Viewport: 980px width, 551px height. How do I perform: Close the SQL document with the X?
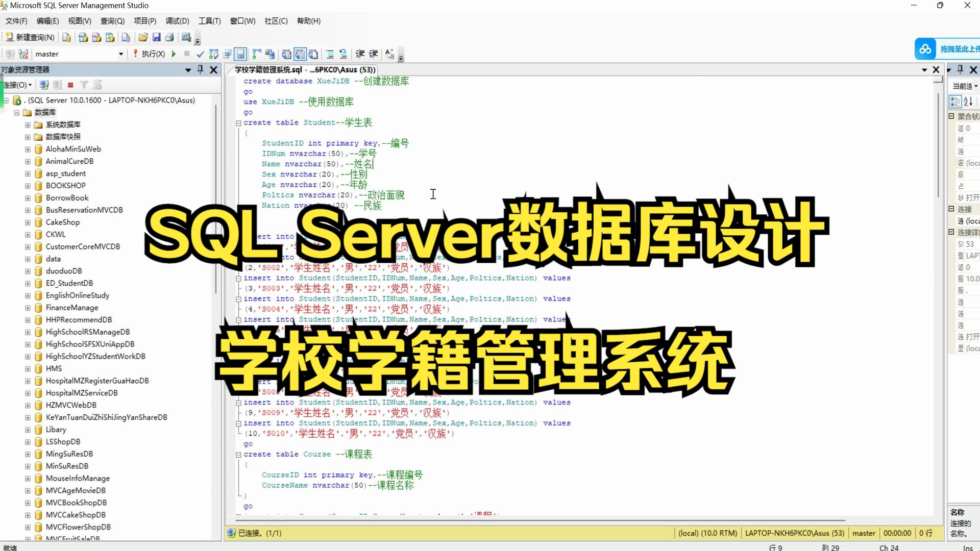coord(936,69)
